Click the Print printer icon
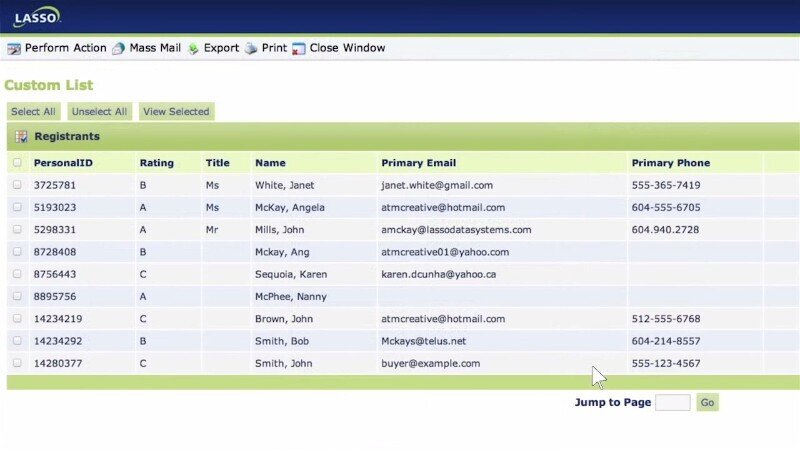 pyautogui.click(x=251, y=48)
